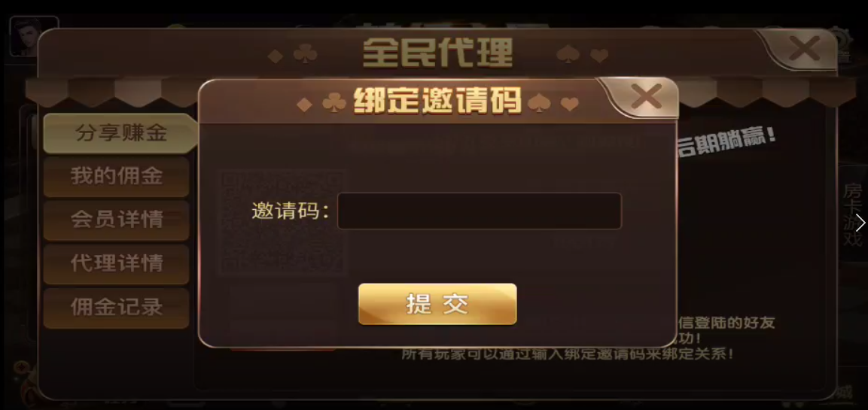Open the 我的佣金 tab
This screenshot has width=868, height=410.
click(117, 177)
